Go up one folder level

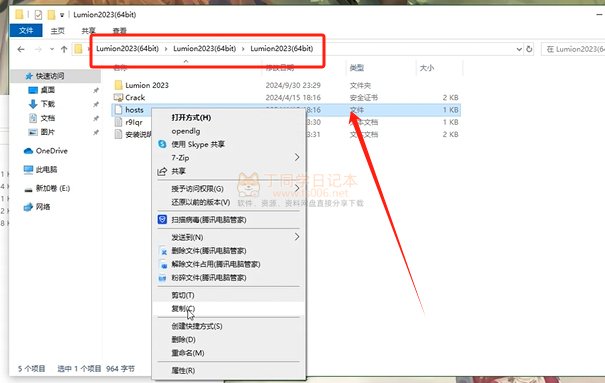64,49
